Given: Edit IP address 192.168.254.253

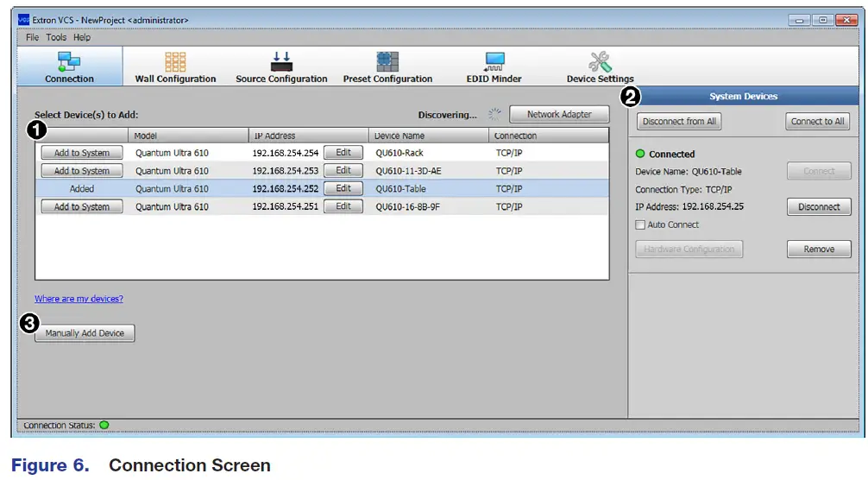Looking at the screenshot, I should pos(343,170).
